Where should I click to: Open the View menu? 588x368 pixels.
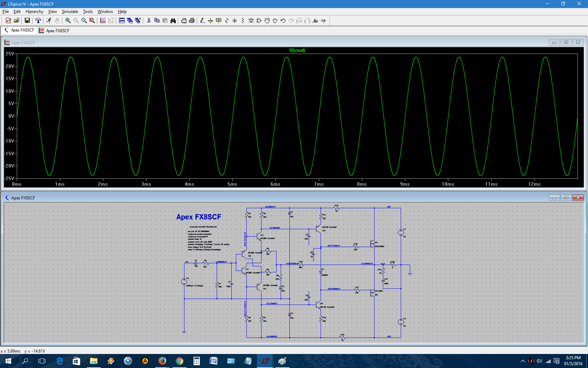52,12
